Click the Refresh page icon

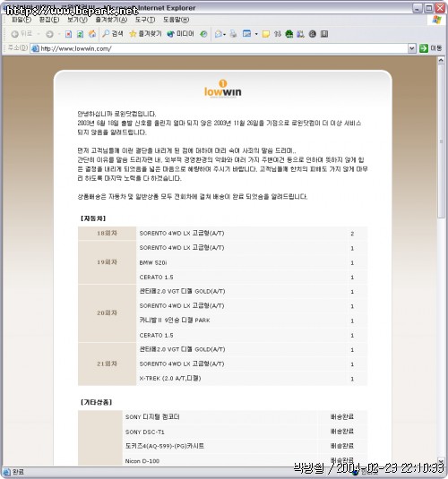tap(80, 34)
